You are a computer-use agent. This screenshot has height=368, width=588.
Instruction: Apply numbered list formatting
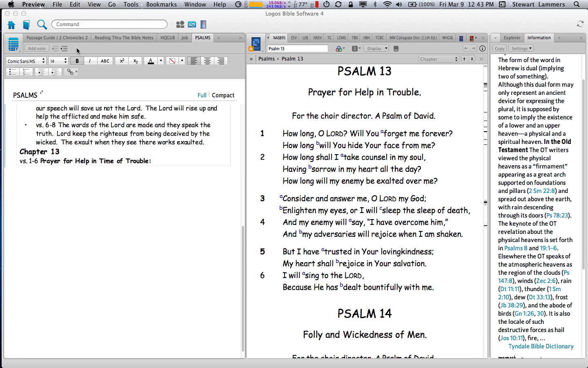click(27, 72)
